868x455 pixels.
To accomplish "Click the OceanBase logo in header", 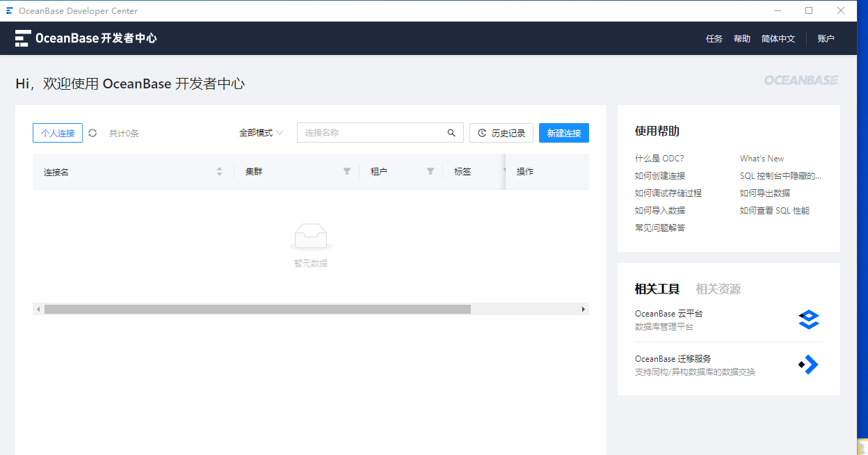I will tap(86, 38).
